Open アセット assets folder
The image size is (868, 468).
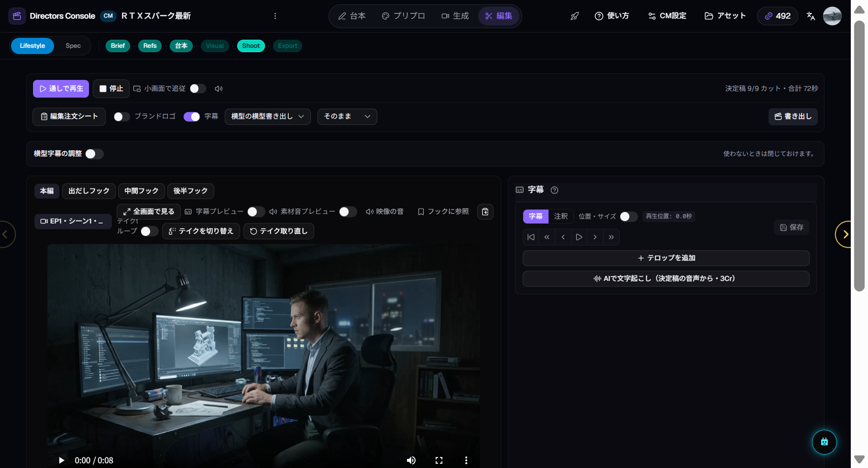point(725,16)
